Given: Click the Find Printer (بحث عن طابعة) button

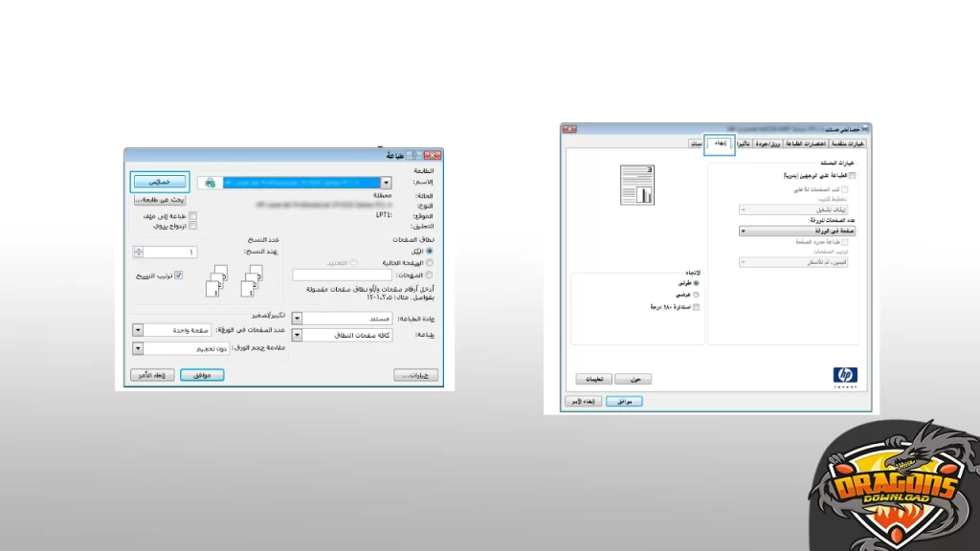Looking at the screenshot, I should click(x=159, y=200).
